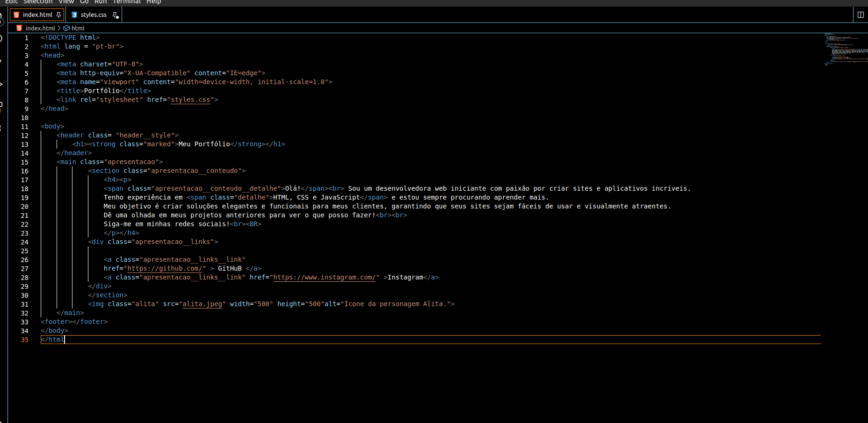The height and width of the screenshot is (423, 868).
Task: Open the html symbol breadcrumb
Action: pos(78,28)
